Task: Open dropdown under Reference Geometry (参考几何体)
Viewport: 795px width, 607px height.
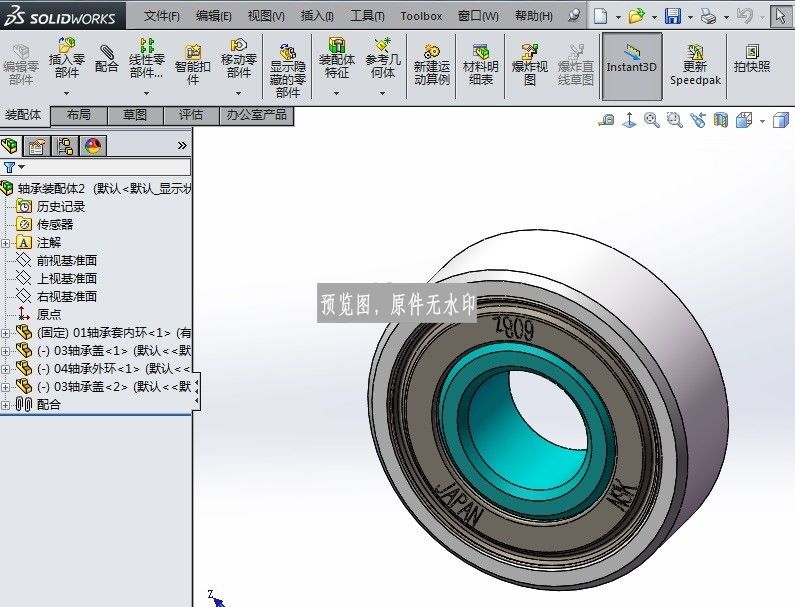Action: click(382, 93)
